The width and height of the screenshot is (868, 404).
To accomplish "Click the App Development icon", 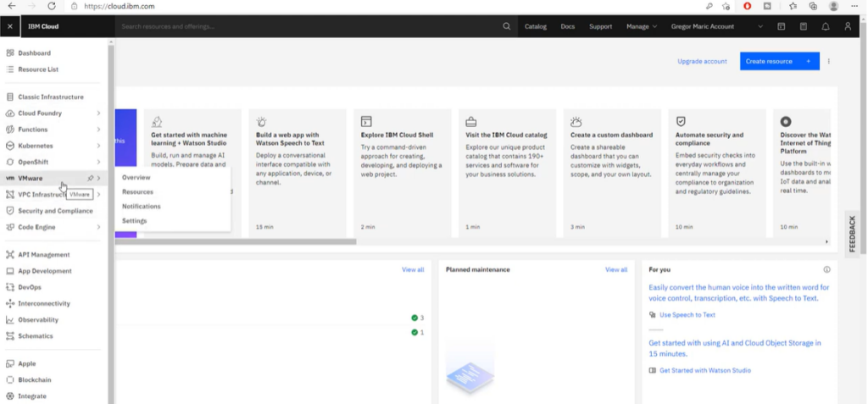I will point(9,271).
